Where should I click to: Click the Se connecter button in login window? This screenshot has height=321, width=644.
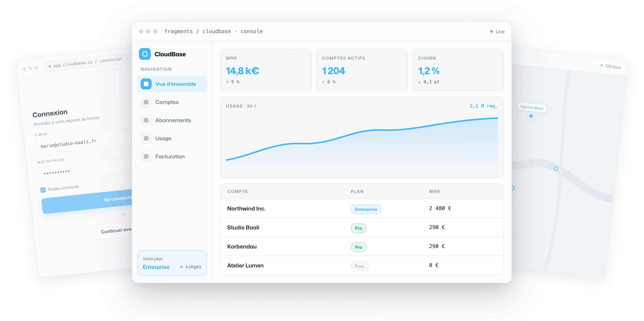coord(87,201)
